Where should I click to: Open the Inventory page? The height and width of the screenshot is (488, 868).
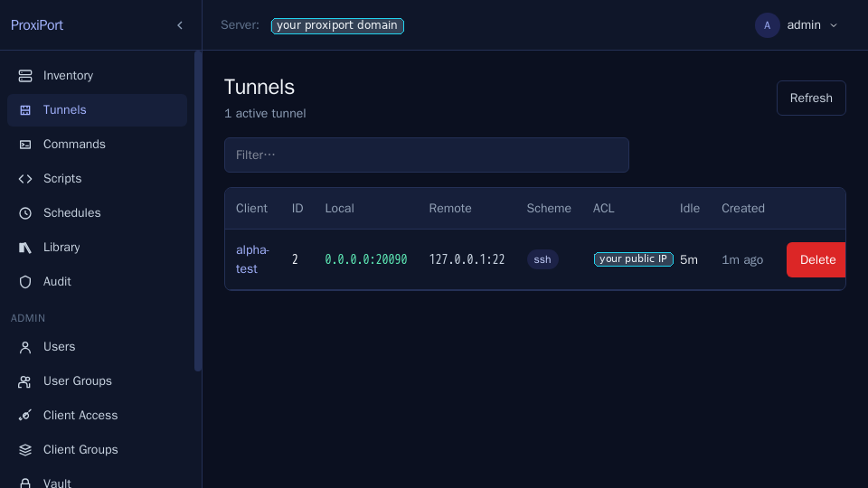tap(97, 76)
